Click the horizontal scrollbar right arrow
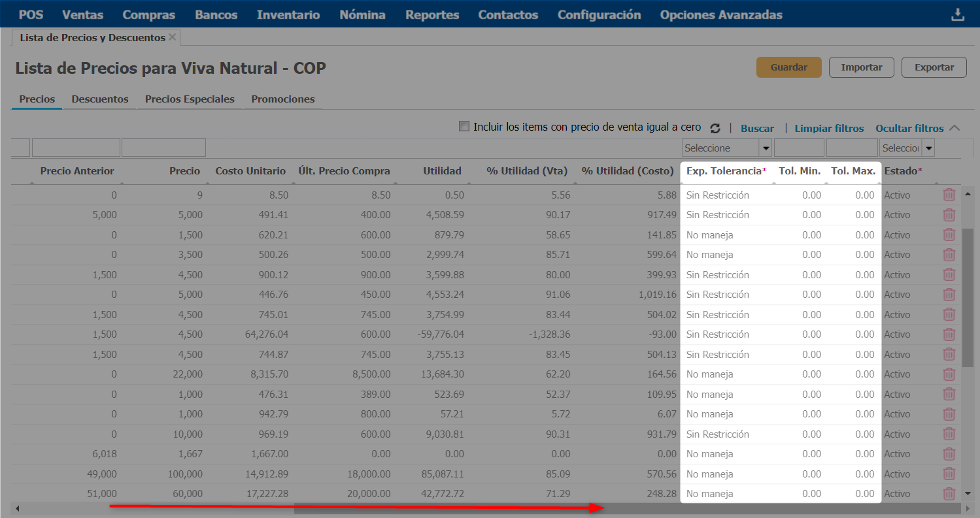Viewport: 980px width, 518px height. [x=966, y=508]
